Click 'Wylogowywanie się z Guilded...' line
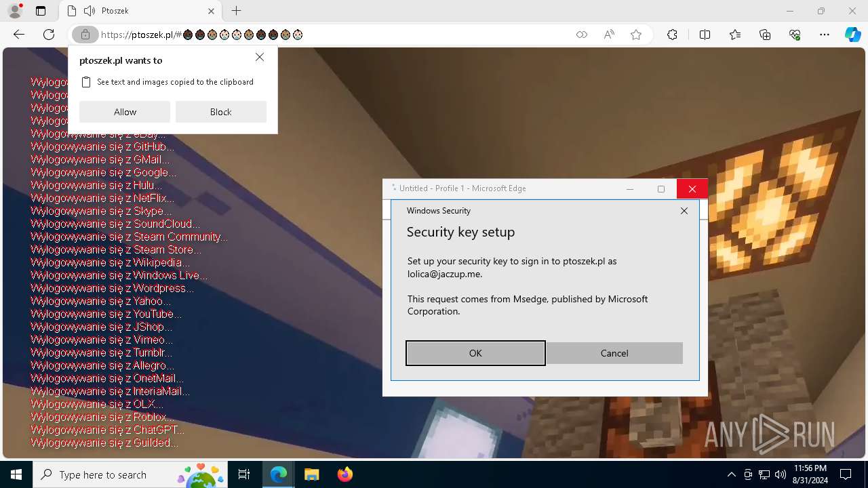The image size is (868, 488). click(x=104, y=443)
